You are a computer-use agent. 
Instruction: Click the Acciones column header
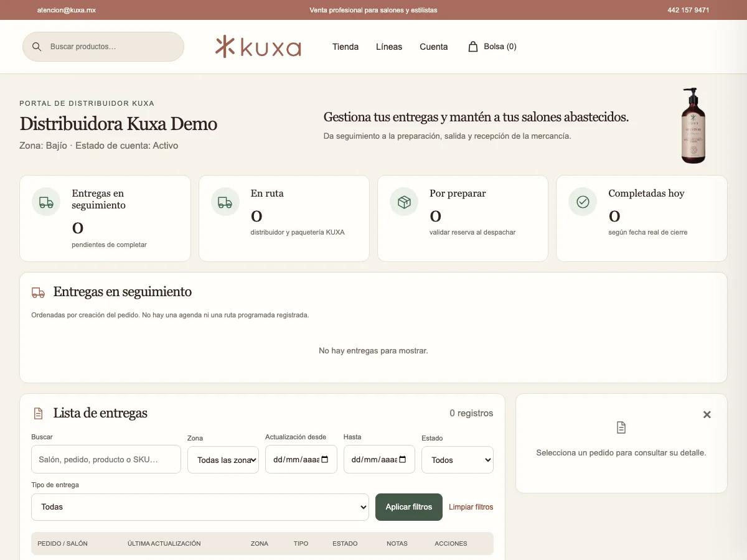coord(451,543)
